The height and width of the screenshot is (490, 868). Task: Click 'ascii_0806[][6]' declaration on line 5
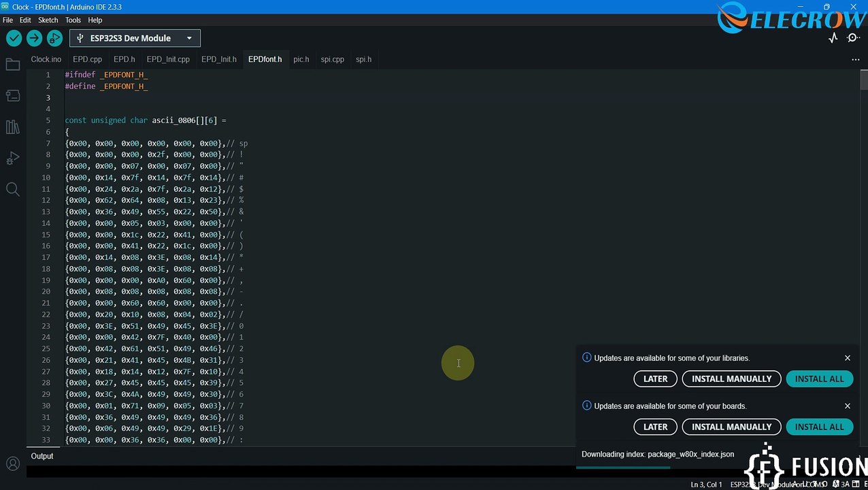click(x=184, y=120)
